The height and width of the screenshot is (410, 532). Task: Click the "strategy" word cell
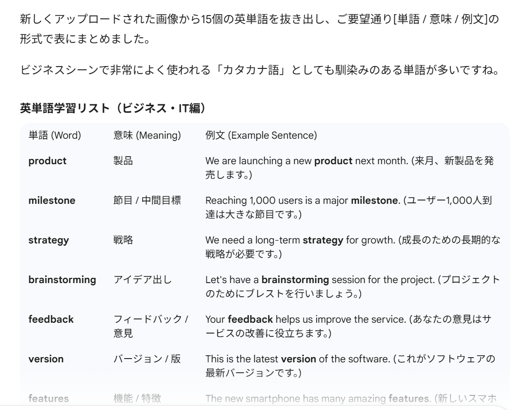click(x=49, y=240)
